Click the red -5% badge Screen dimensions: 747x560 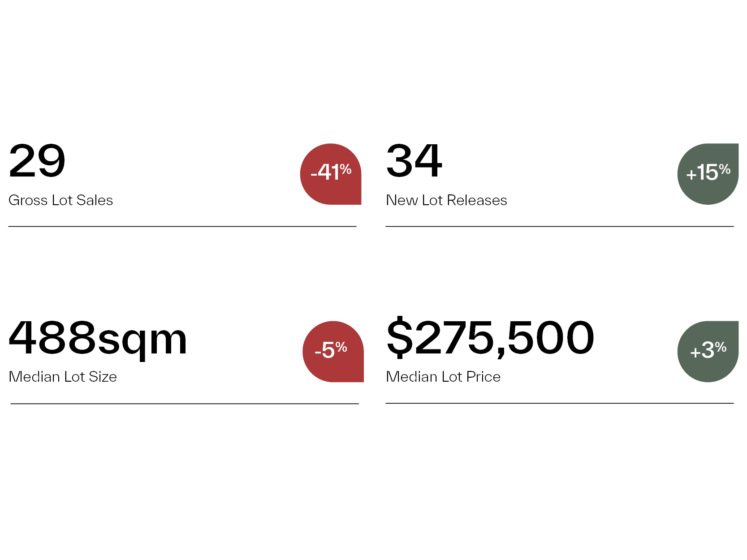coord(333,351)
